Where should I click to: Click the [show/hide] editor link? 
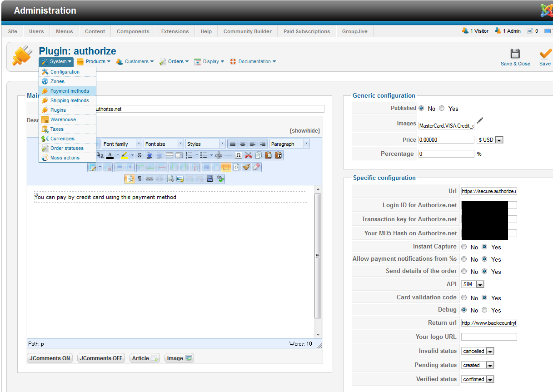point(304,131)
